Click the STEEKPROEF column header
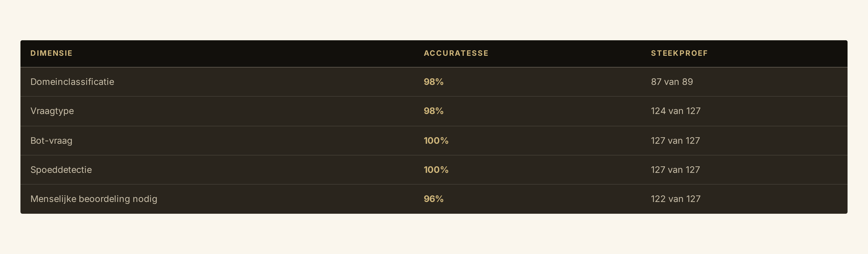The image size is (868, 254). tap(679, 53)
